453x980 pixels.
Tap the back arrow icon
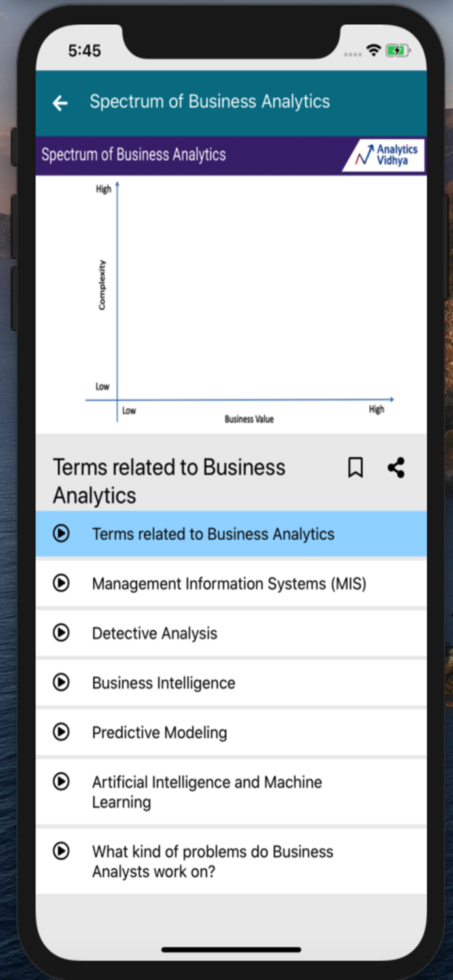click(59, 103)
